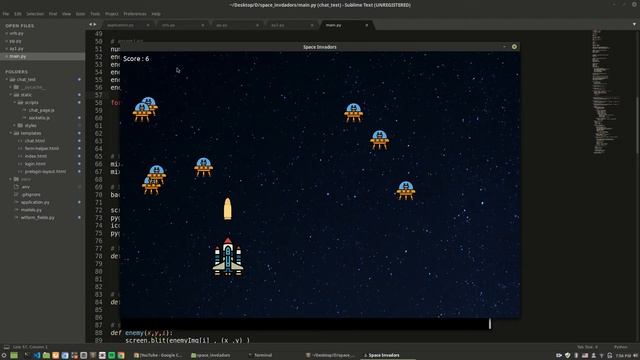
Task: Collapse the chat_test folder
Action: click(x=7, y=80)
